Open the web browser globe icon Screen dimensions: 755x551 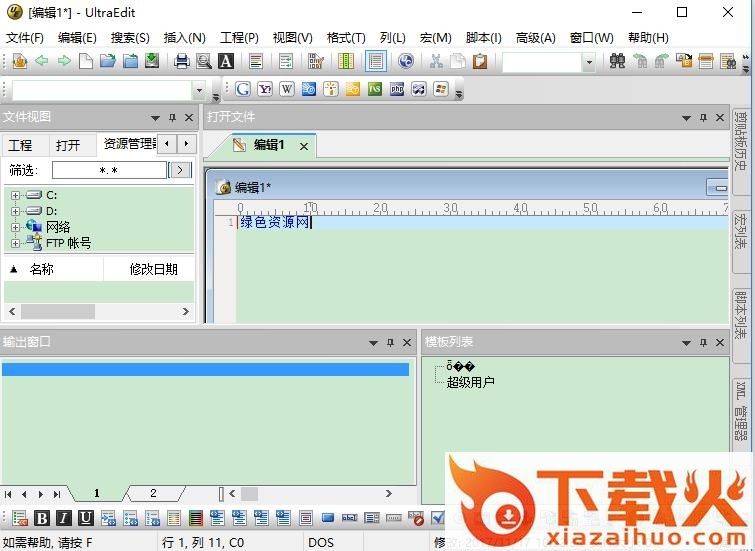tap(406, 61)
